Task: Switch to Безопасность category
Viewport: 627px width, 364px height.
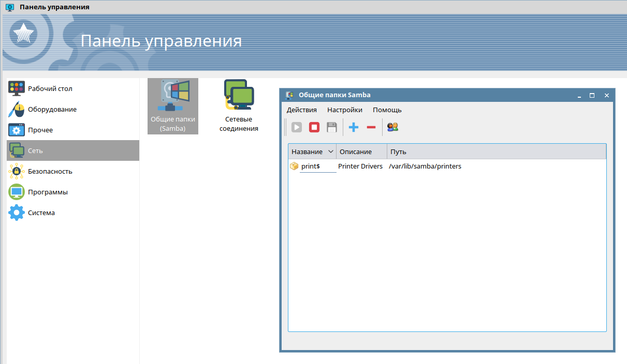Action: 50,171
